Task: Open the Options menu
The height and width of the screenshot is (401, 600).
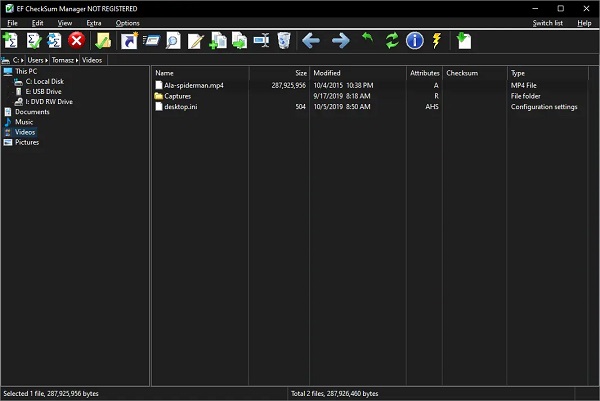Action: point(127,23)
